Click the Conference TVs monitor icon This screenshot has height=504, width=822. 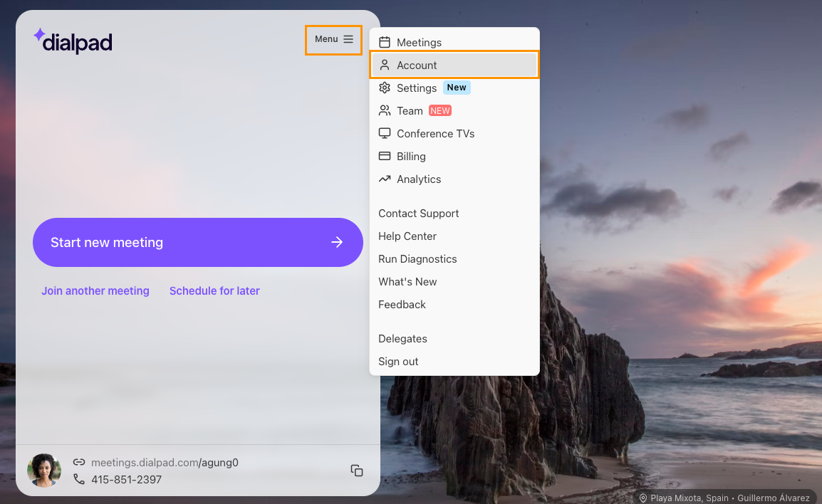click(x=384, y=133)
